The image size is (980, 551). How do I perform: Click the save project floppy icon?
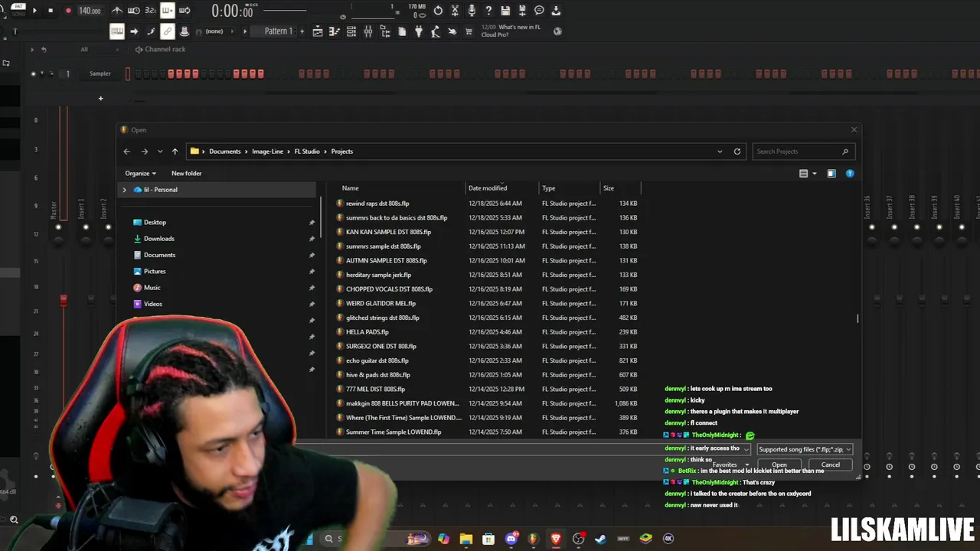[x=505, y=11]
